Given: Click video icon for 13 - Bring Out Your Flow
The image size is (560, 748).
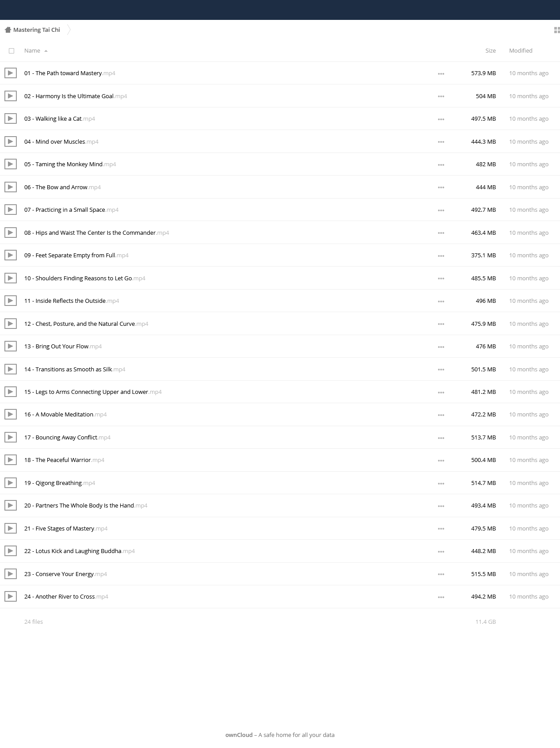Looking at the screenshot, I should coord(11,346).
